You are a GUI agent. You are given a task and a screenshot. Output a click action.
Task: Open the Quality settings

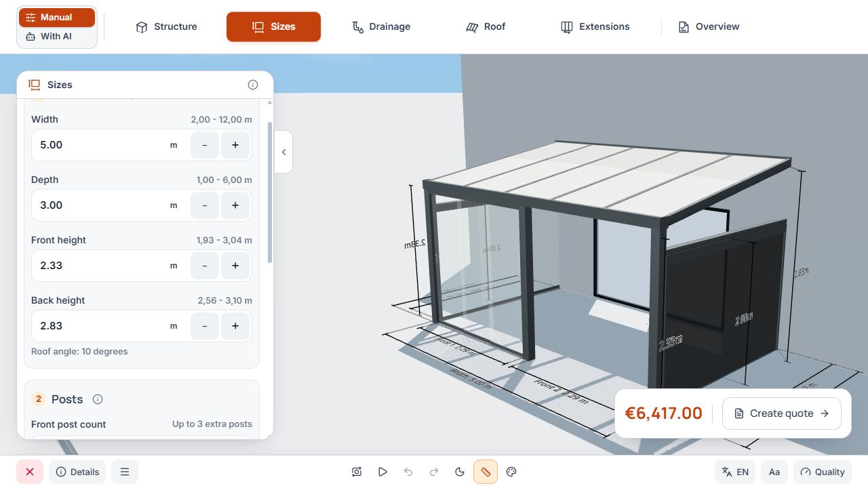pos(823,472)
